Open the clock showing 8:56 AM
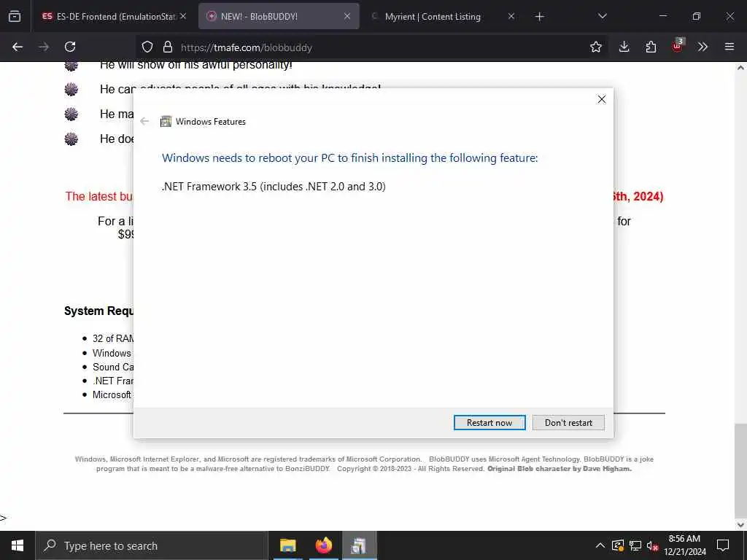747x560 pixels. pyautogui.click(x=684, y=545)
